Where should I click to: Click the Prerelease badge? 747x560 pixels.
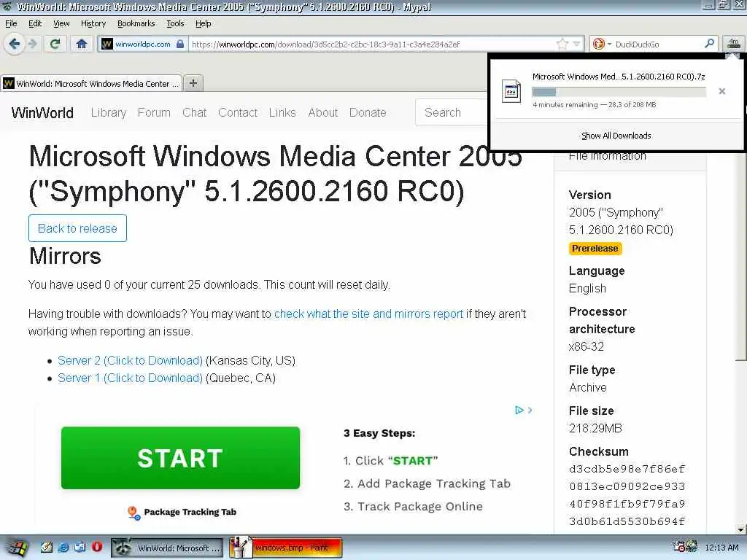tap(595, 249)
